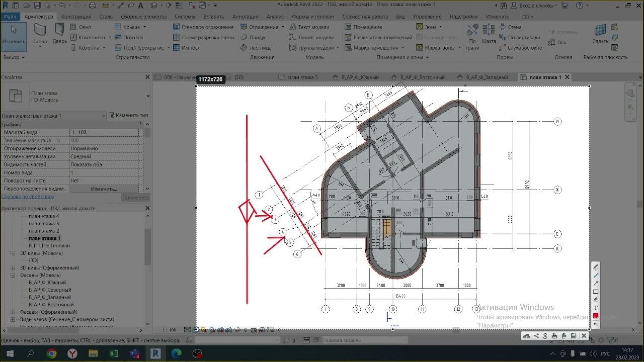
Task: Open the Справка по свойствам link
Action: click(27, 197)
